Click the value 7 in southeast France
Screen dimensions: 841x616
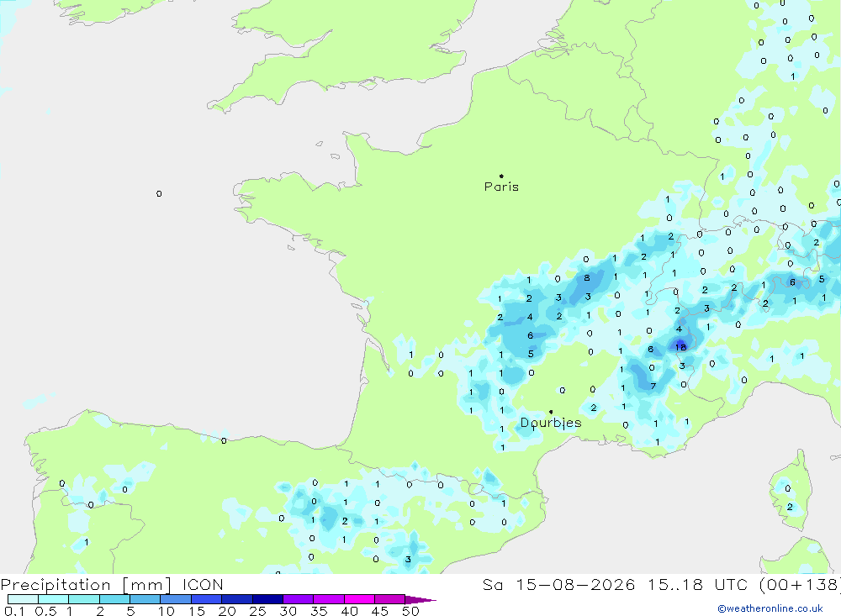pyautogui.click(x=653, y=386)
